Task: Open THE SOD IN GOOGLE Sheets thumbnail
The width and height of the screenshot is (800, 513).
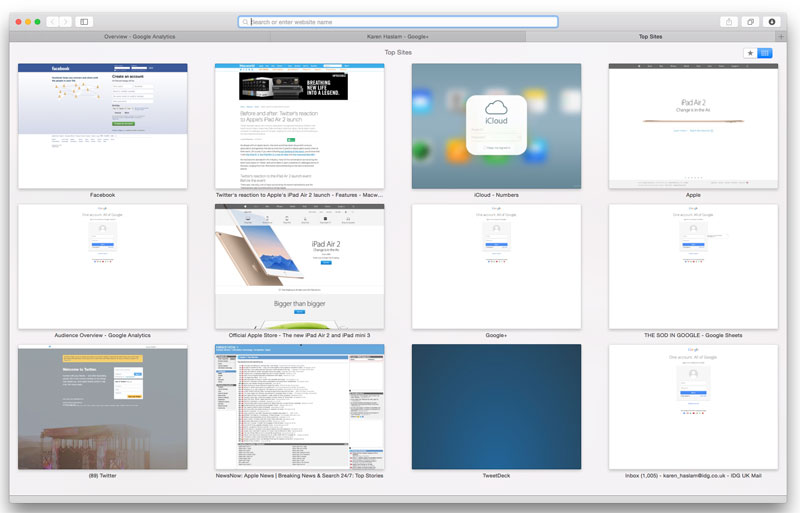Action: coord(693,266)
